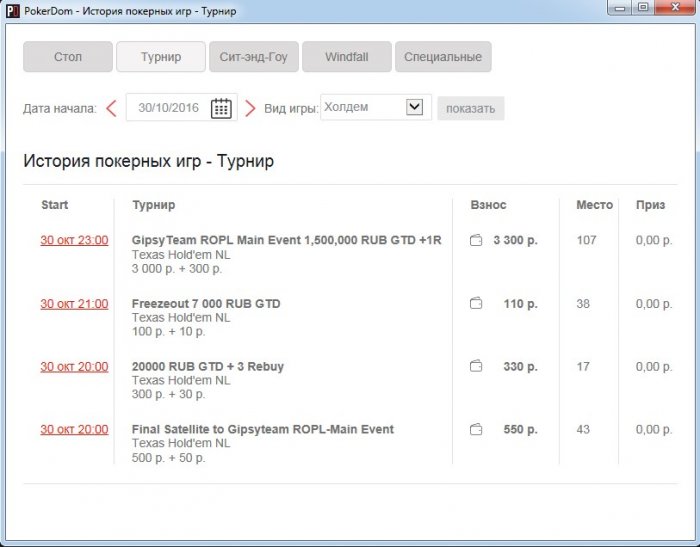Click the Место column header
Viewport: 700px width, 547px height.
tap(594, 205)
